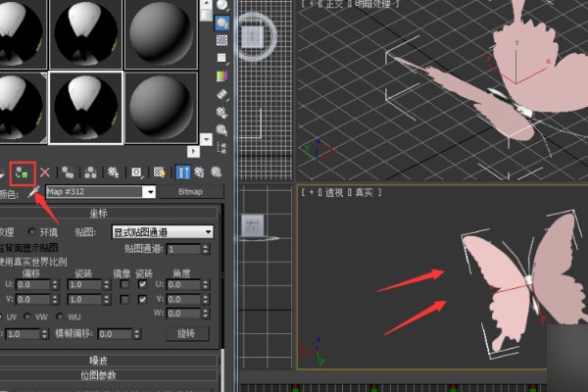588x392 pixels.
Task: Click the Map #312 name field
Action: 94,192
